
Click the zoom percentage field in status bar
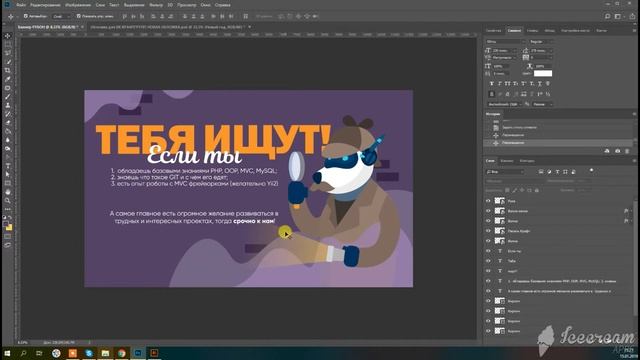point(23,342)
